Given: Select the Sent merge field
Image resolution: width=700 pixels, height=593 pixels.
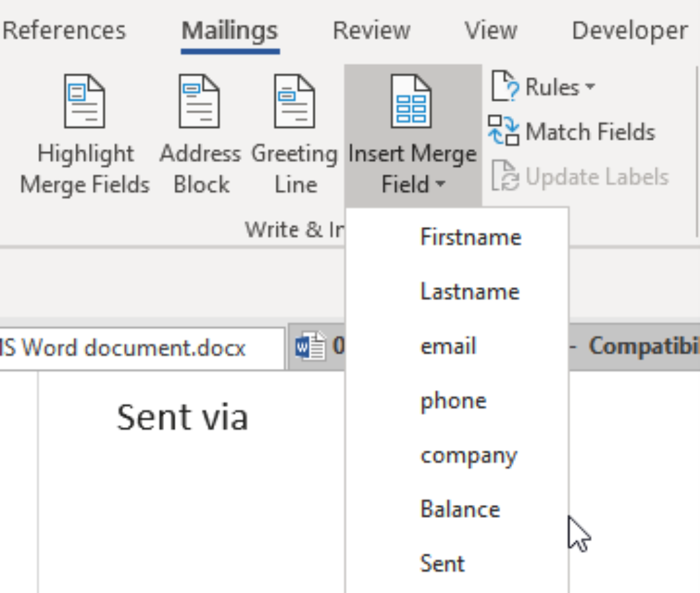Looking at the screenshot, I should pos(442,563).
